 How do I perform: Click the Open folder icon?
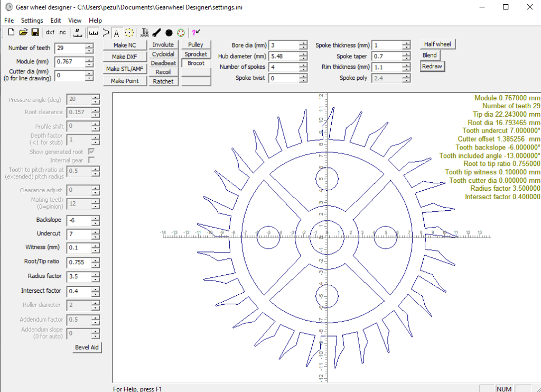click(x=23, y=32)
